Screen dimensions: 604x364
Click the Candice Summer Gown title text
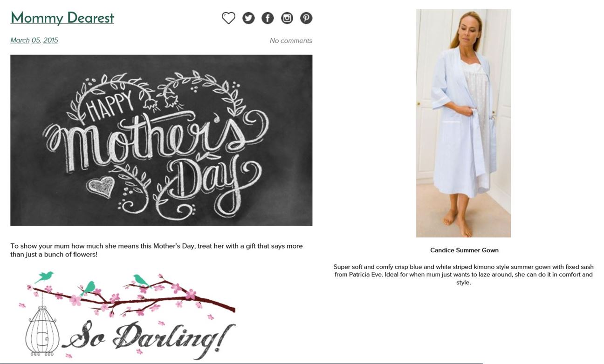tap(464, 250)
